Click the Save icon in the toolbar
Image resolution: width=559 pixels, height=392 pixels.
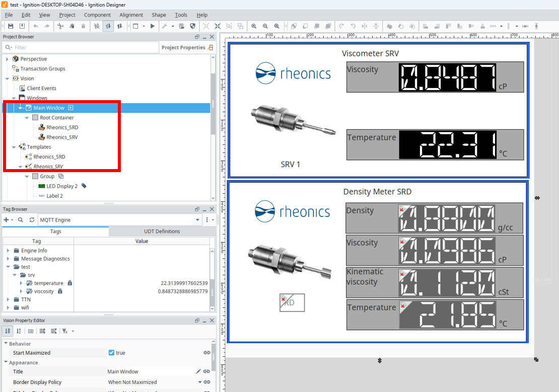click(x=11, y=26)
